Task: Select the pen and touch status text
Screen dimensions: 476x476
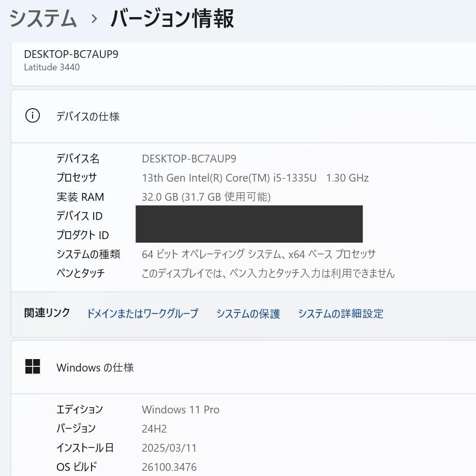Action: [268, 273]
